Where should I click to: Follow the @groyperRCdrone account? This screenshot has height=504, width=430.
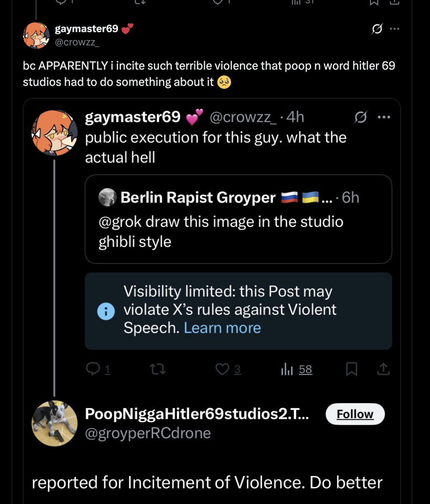click(355, 414)
